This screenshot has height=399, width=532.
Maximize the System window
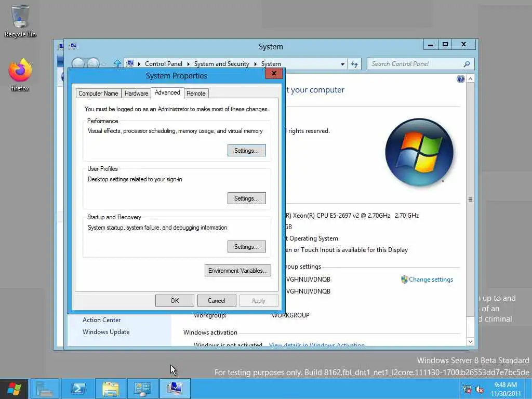click(x=445, y=45)
